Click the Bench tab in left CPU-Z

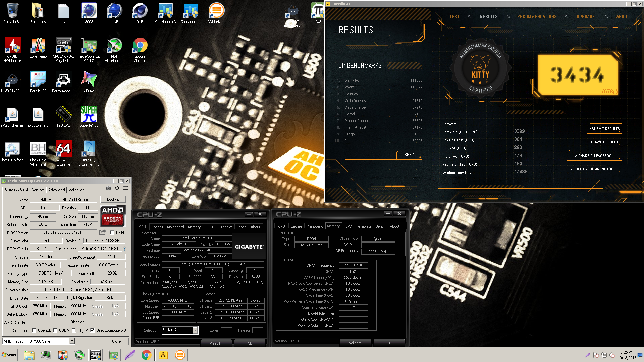[x=241, y=227]
